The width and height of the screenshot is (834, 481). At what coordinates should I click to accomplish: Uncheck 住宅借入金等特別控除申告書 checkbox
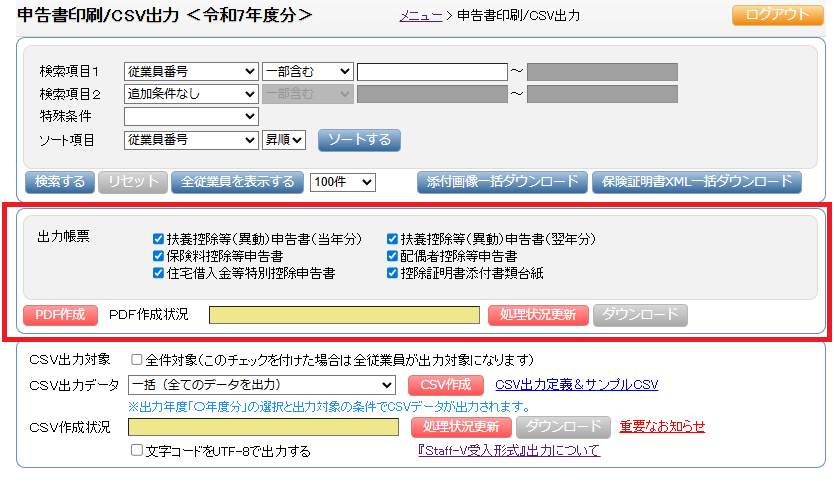(x=158, y=273)
